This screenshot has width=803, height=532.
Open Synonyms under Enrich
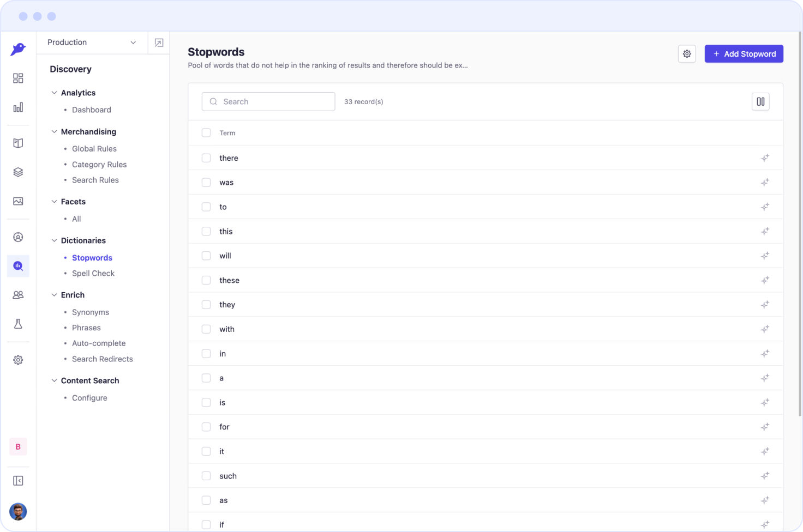pos(91,312)
